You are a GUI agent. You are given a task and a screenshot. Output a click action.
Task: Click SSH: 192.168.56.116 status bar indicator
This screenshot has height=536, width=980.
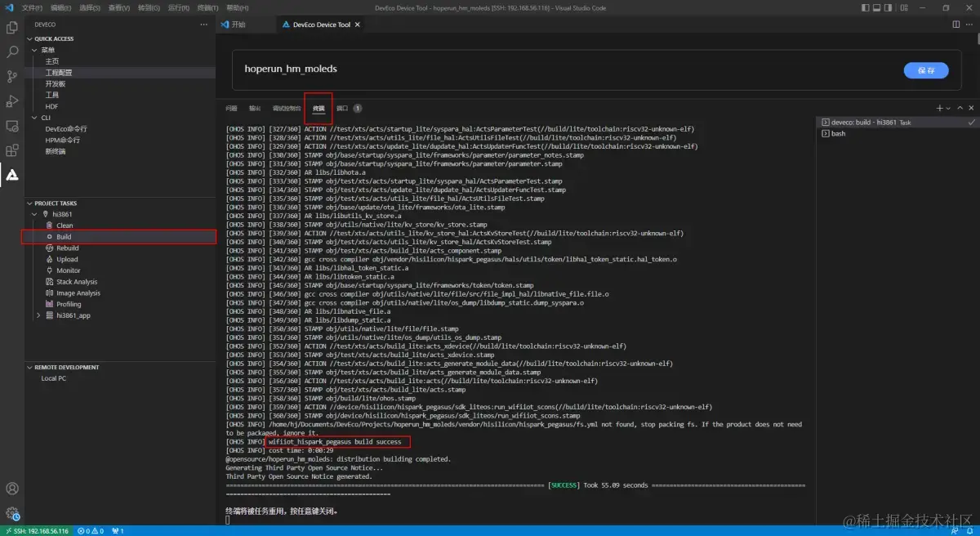point(36,530)
